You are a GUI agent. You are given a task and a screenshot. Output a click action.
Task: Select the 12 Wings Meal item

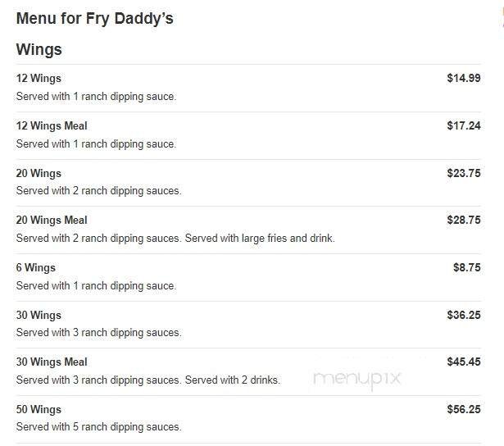(x=52, y=126)
